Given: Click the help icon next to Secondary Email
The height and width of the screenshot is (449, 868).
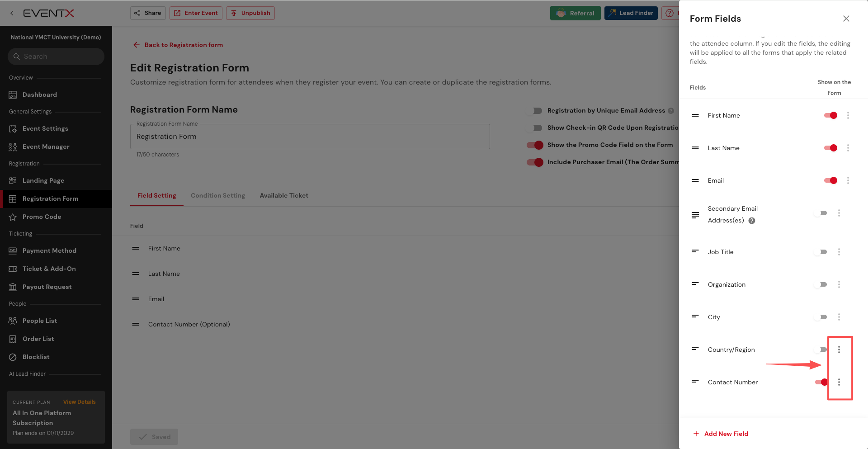Looking at the screenshot, I should (752, 221).
